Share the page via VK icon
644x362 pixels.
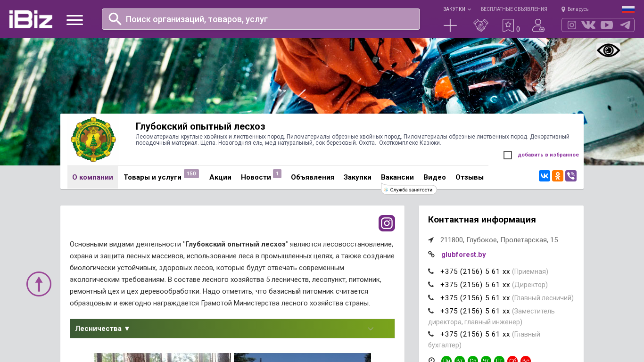545,176
